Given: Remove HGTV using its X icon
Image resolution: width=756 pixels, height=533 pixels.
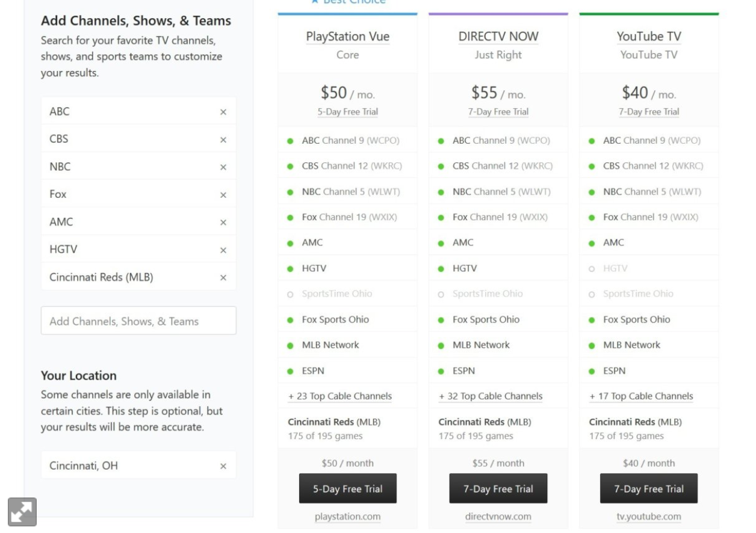Looking at the screenshot, I should (x=223, y=250).
